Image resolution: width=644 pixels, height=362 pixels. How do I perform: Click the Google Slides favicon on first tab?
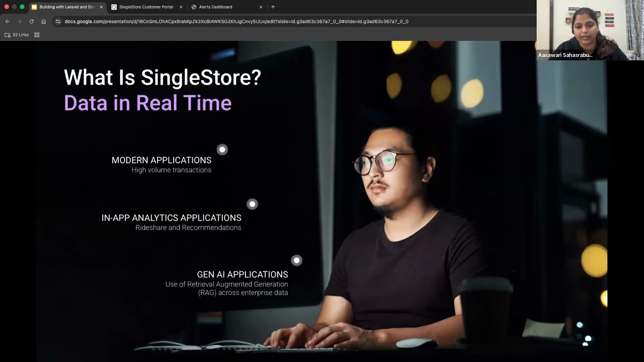pyautogui.click(x=34, y=7)
